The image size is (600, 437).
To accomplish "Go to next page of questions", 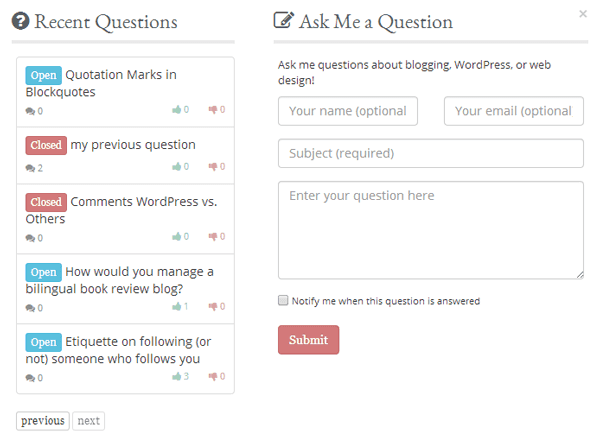I will point(88,421).
